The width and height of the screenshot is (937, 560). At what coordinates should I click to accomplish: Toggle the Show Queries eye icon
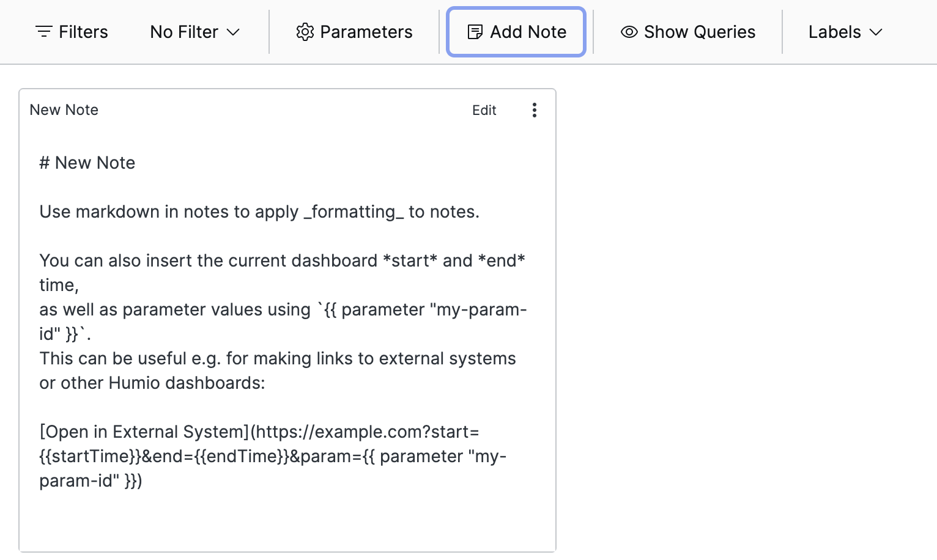pos(629,32)
